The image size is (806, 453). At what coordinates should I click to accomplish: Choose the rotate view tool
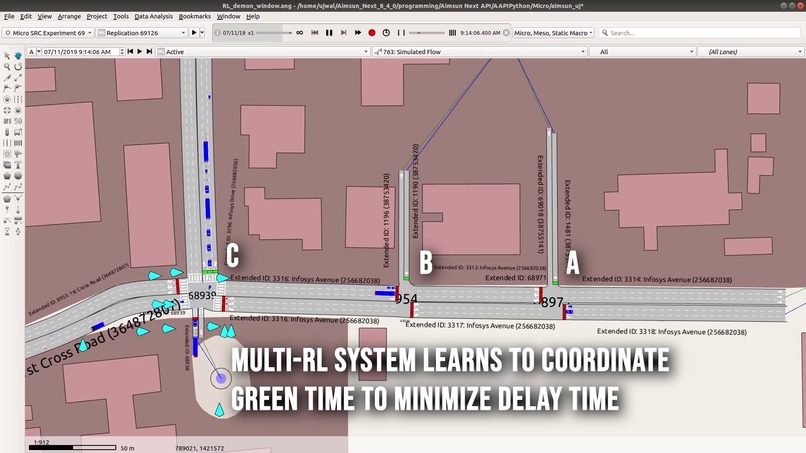click(18, 66)
